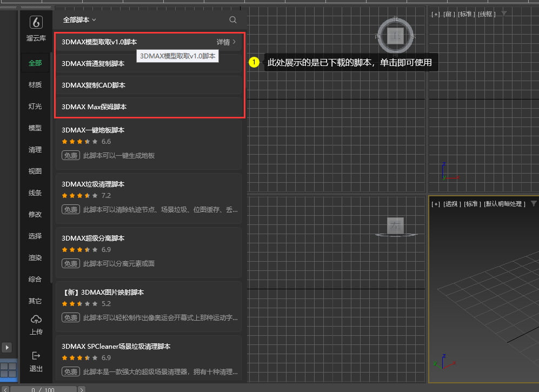This screenshot has width=539, height=392.
Task: Run the 3DMAX复制CAD脚本 script
Action: pos(149,85)
